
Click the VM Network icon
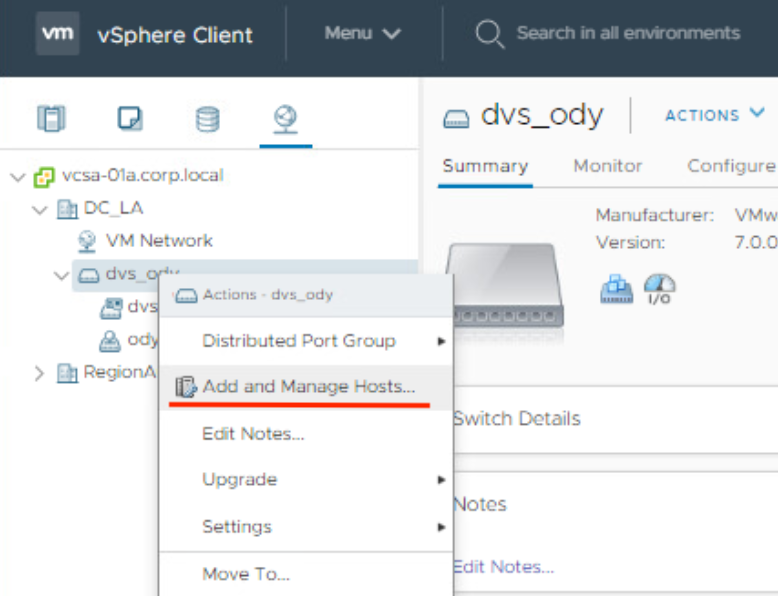(x=87, y=242)
